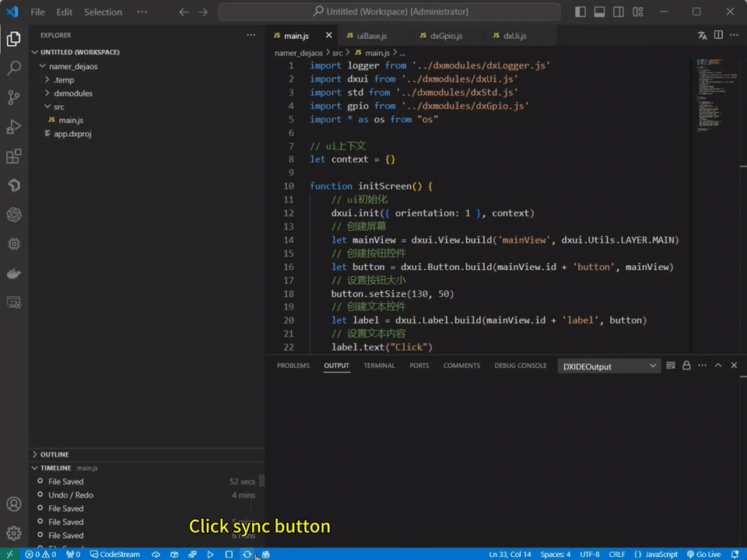Open the Selection menu
747x560 pixels.
pos(103,12)
